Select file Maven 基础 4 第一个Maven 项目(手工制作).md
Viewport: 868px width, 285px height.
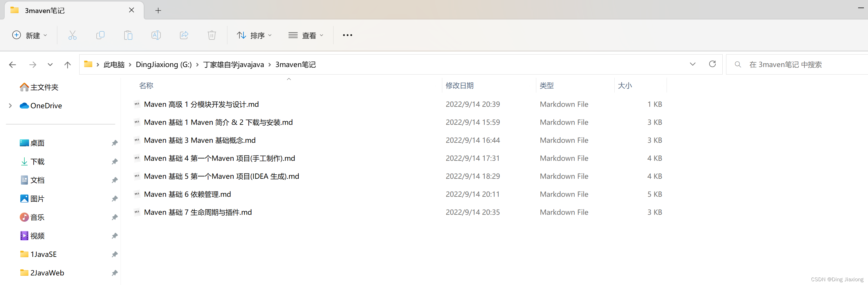tap(219, 158)
